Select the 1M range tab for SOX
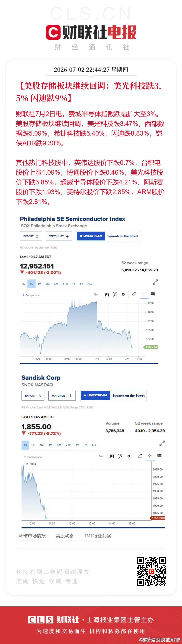 [x=39, y=284]
